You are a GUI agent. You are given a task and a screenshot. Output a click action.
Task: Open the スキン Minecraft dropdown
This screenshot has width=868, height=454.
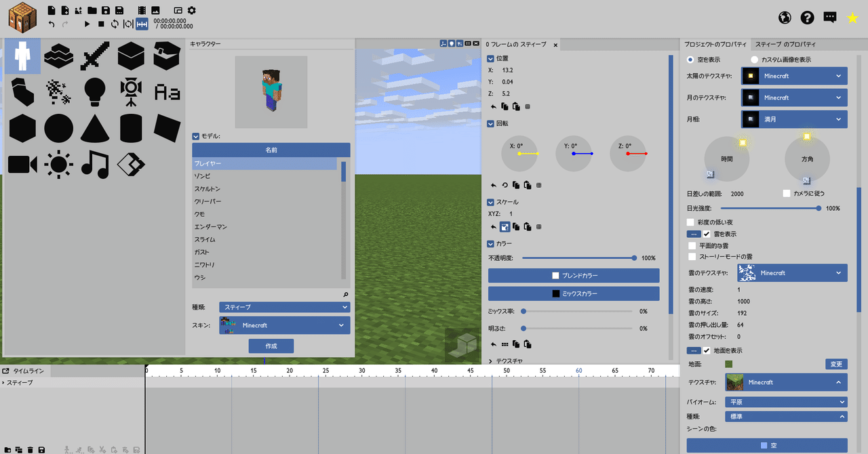(285, 325)
